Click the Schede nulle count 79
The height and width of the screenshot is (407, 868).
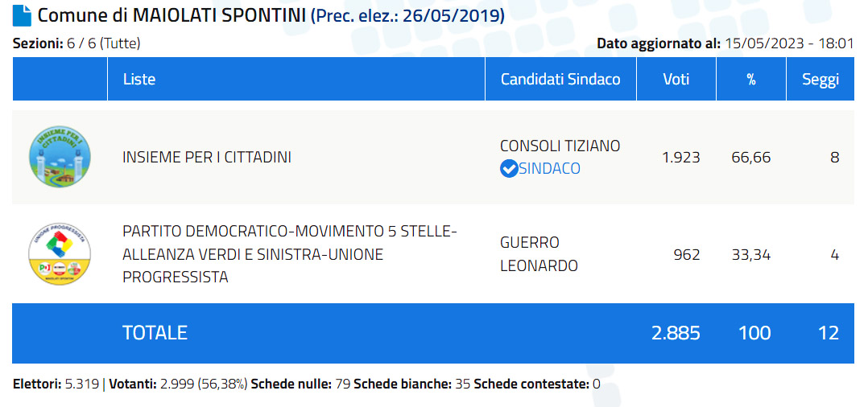click(342, 384)
